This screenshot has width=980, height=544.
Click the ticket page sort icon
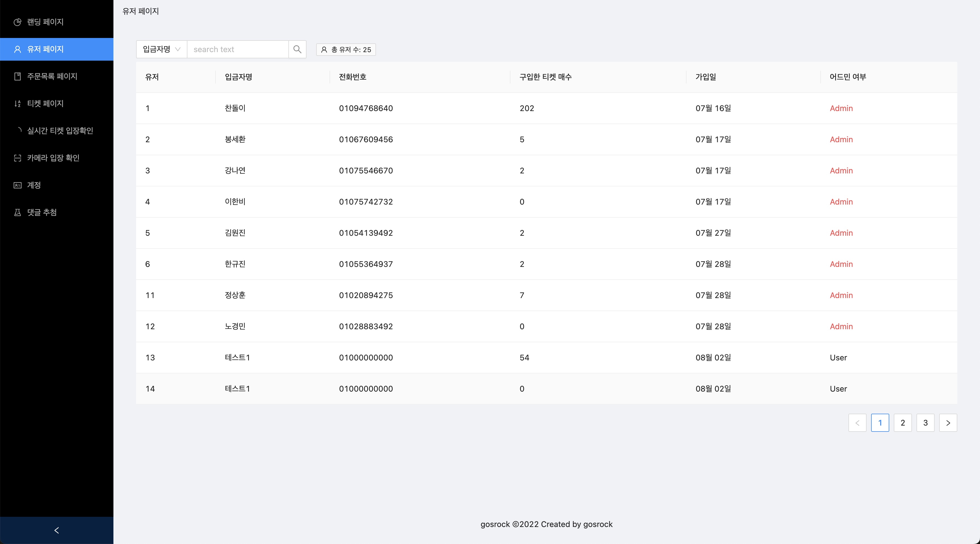(18, 103)
